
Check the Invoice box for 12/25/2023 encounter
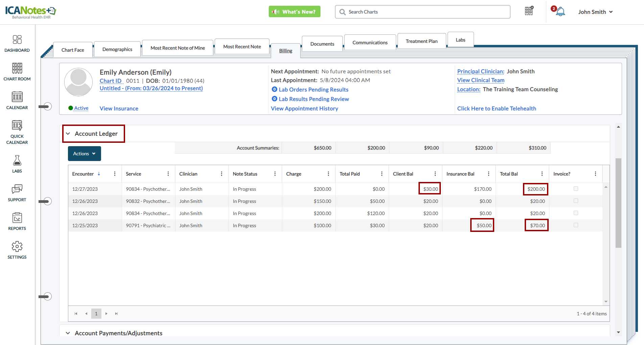pos(576,225)
